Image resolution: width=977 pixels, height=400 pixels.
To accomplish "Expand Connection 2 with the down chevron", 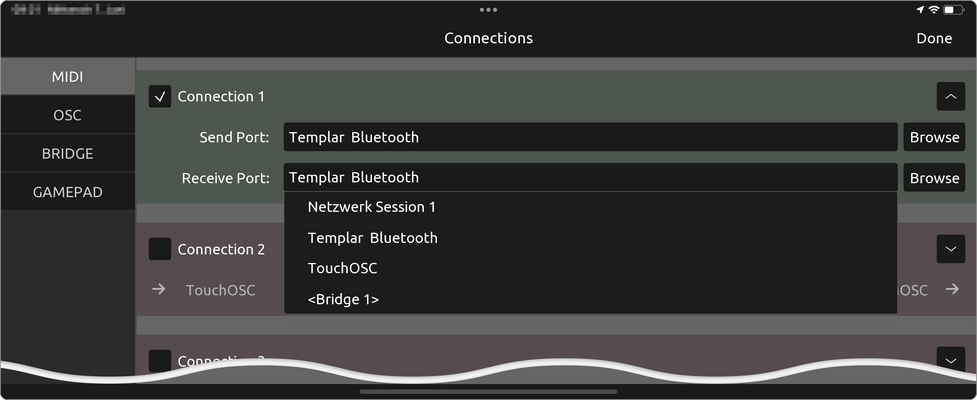I will [950, 249].
